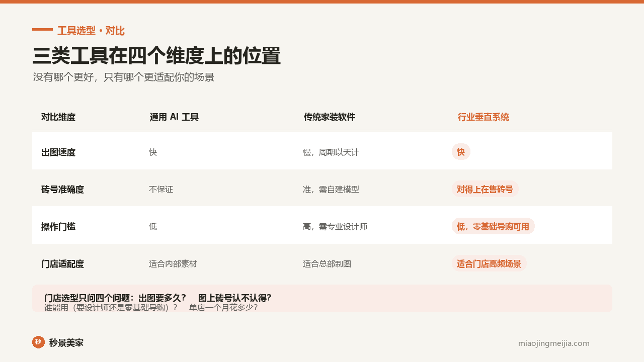This screenshot has width=644, height=362.
Task: Select the line starting 谁能用（要设计师还是零基础导购）
Action: click(151, 307)
